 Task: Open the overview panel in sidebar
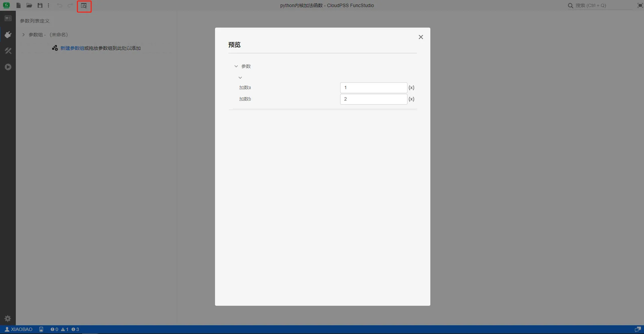8,18
